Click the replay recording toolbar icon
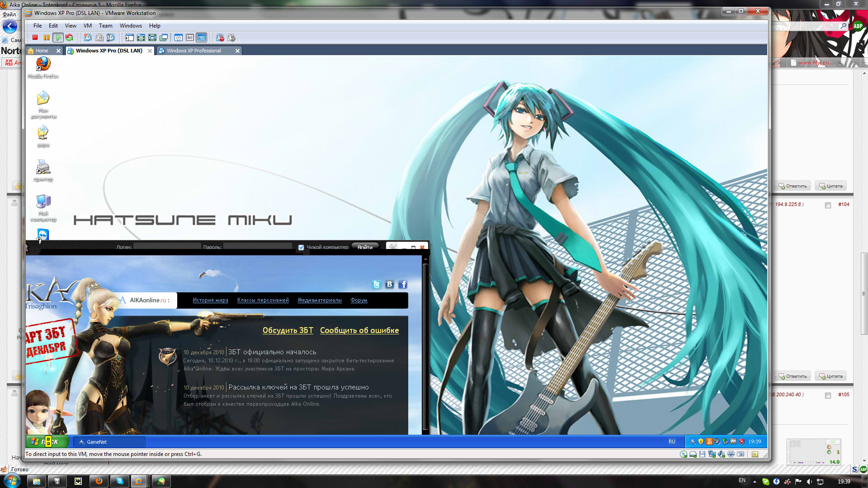This screenshot has height=488, width=868. coord(231,38)
